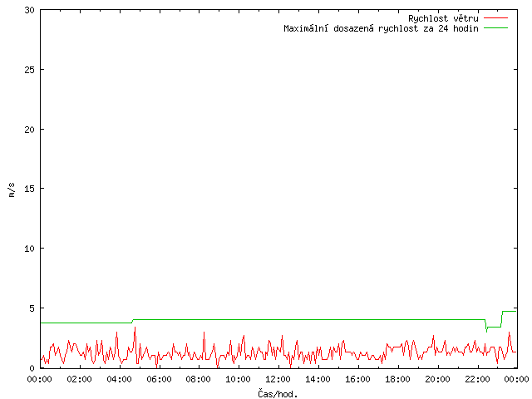The width and height of the screenshot is (532, 399).
Task: Click the 'Maximální dosazená rychlost za 24 hodin' legend label
Action: click(x=381, y=28)
